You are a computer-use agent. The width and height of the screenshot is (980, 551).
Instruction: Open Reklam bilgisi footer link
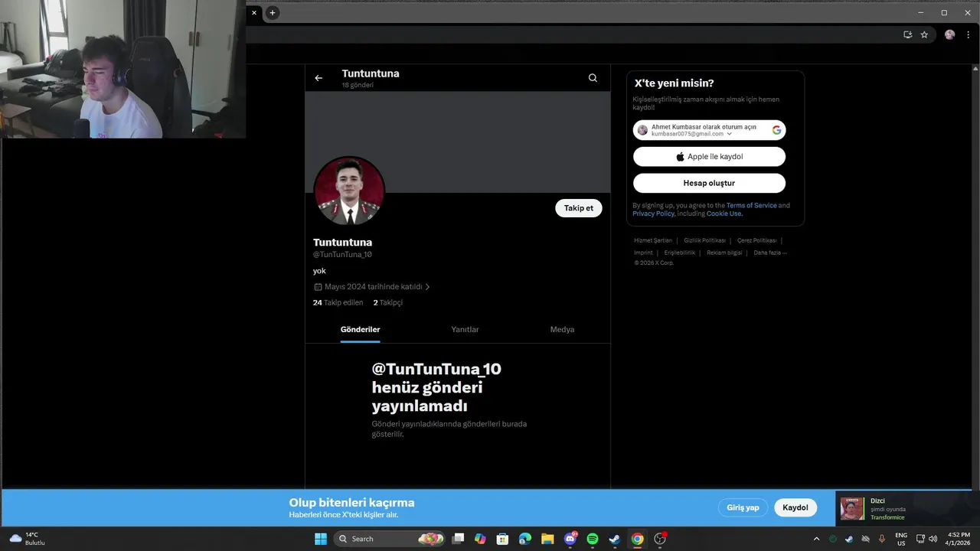pyautogui.click(x=724, y=253)
